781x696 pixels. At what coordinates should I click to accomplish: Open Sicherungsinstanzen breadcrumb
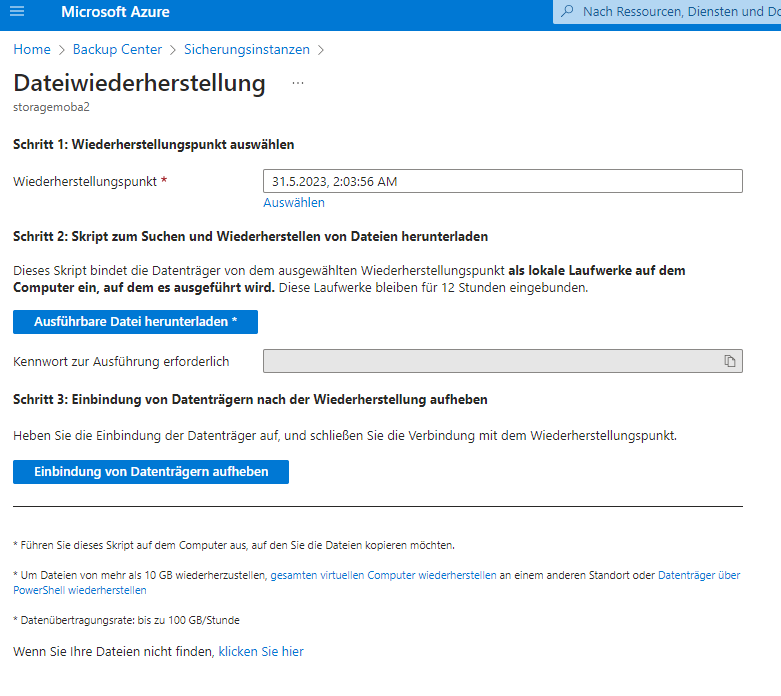(247, 49)
